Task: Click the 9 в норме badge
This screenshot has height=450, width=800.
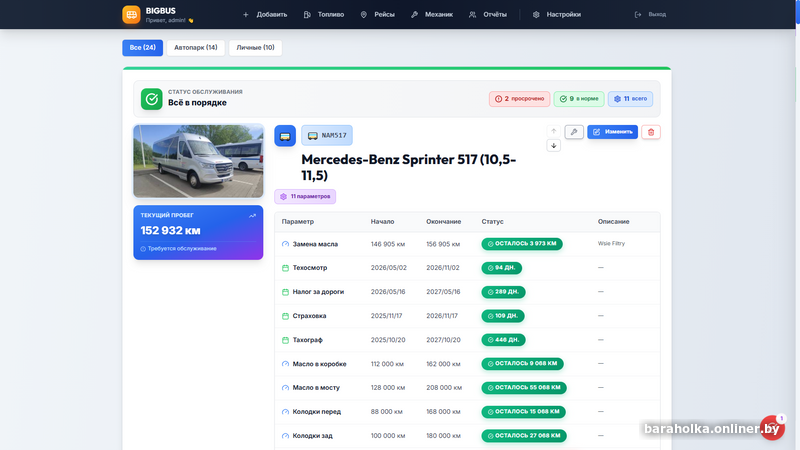Action: [x=579, y=98]
